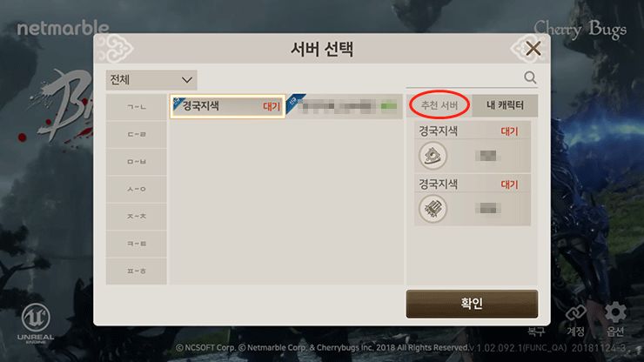
Task: Close the server selection dialog
Action: [x=533, y=49]
